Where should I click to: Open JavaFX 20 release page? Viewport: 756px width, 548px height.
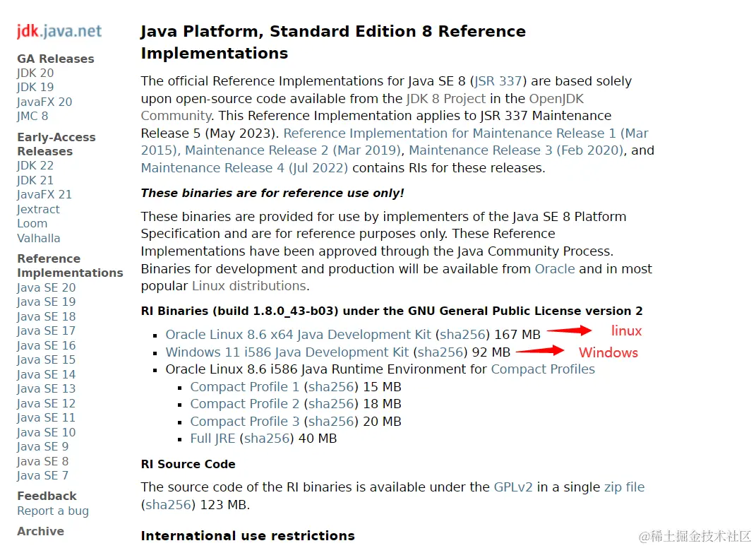[x=44, y=102]
